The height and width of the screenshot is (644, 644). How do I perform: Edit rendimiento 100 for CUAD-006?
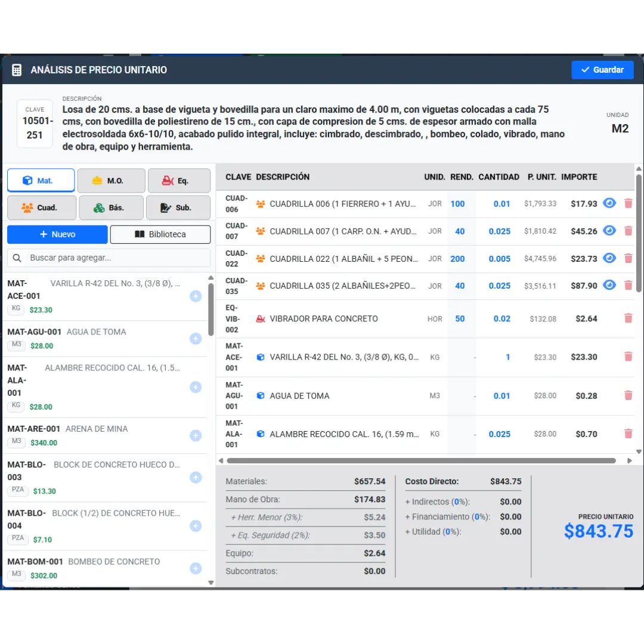457,204
